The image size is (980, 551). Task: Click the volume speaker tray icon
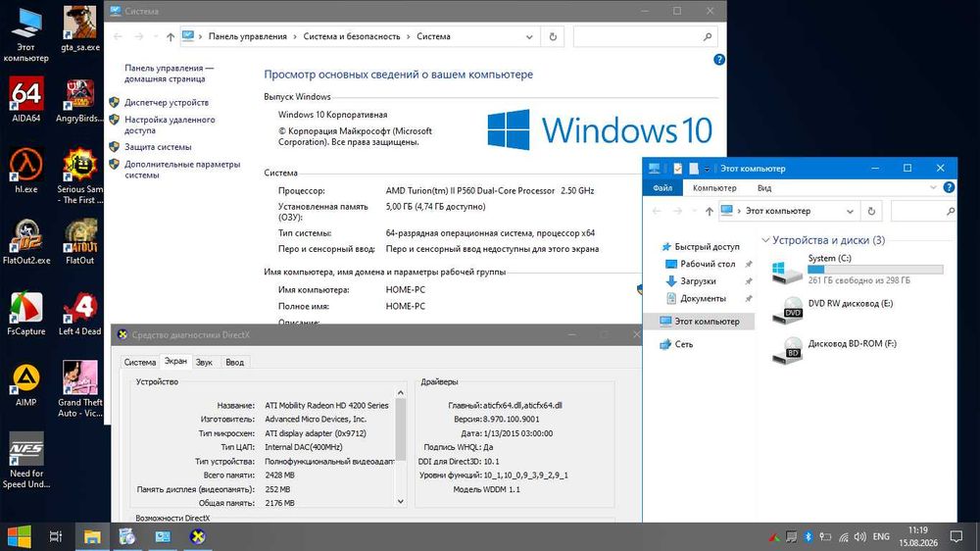tap(860, 536)
